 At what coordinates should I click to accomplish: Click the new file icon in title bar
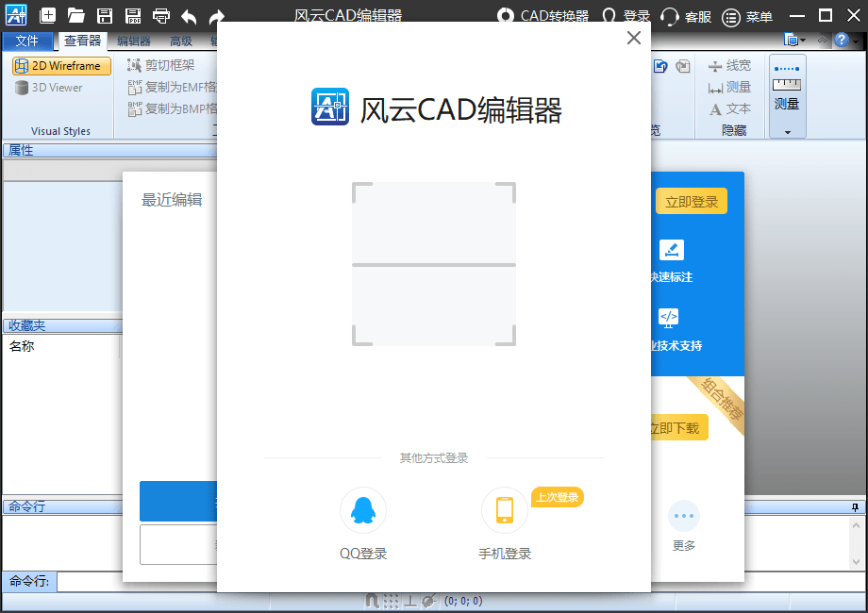point(47,15)
